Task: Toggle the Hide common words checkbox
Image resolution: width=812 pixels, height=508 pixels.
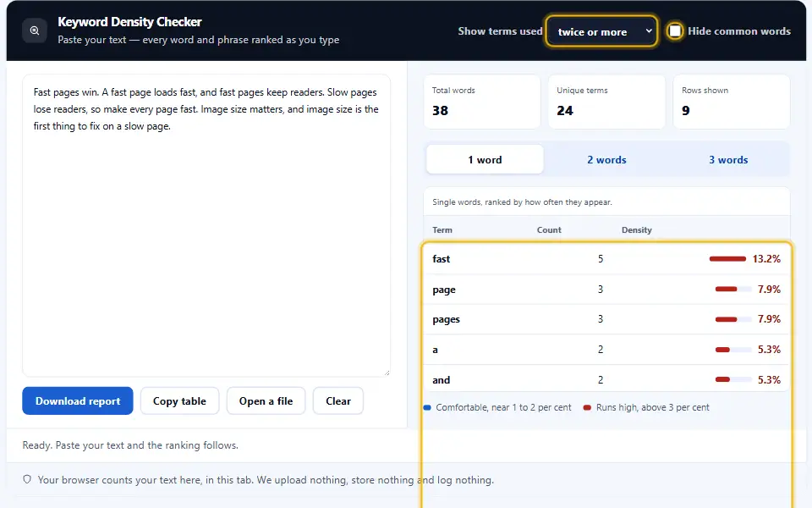Action: tap(675, 31)
